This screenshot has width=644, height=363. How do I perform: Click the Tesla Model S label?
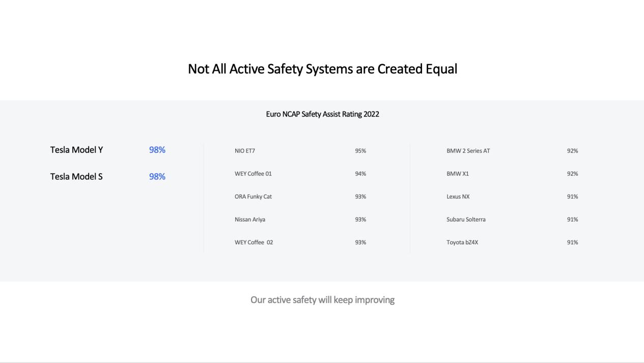76,177
